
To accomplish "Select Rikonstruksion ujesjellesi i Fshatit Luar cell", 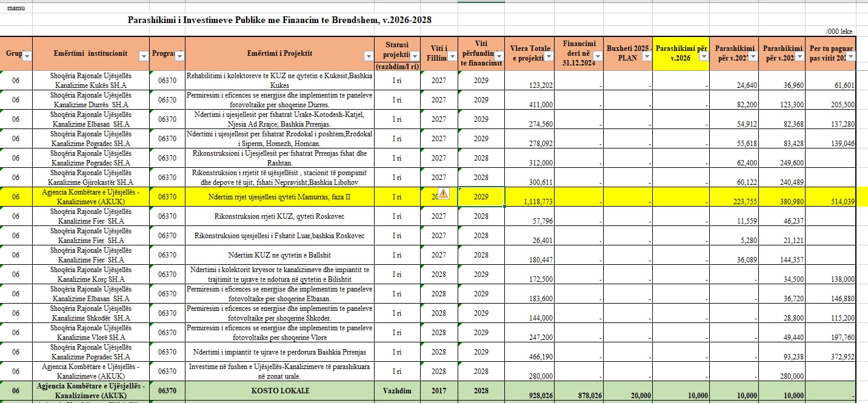I will [x=279, y=235].
